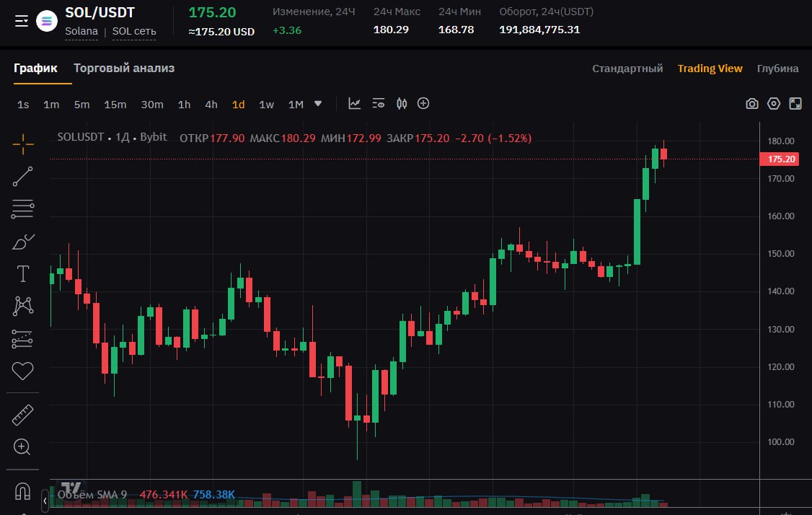The height and width of the screenshot is (515, 812).
Task: Set timeframe to 15m
Action: [x=115, y=104]
